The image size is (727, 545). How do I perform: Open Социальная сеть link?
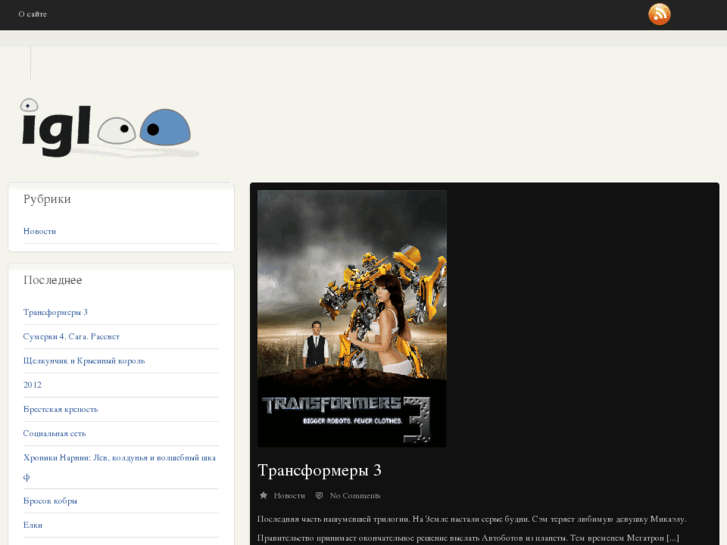55,433
